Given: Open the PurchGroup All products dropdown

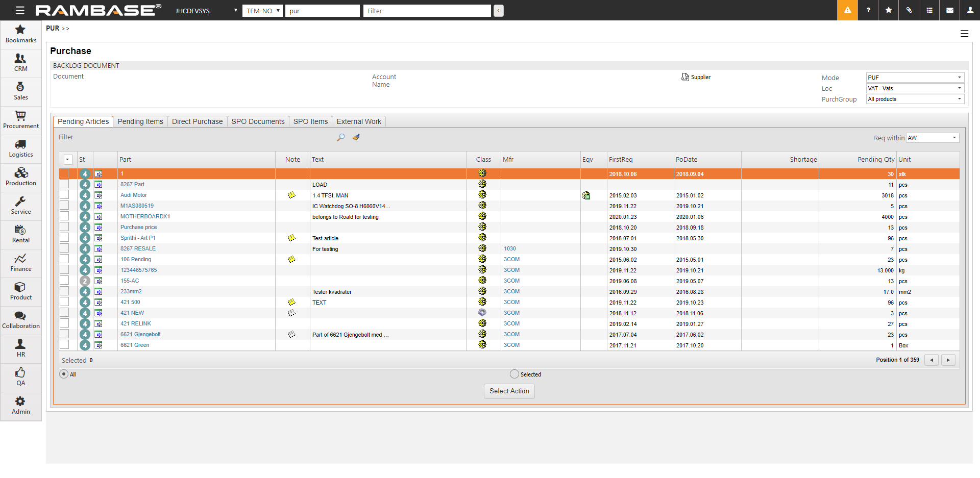Looking at the screenshot, I should (x=915, y=99).
